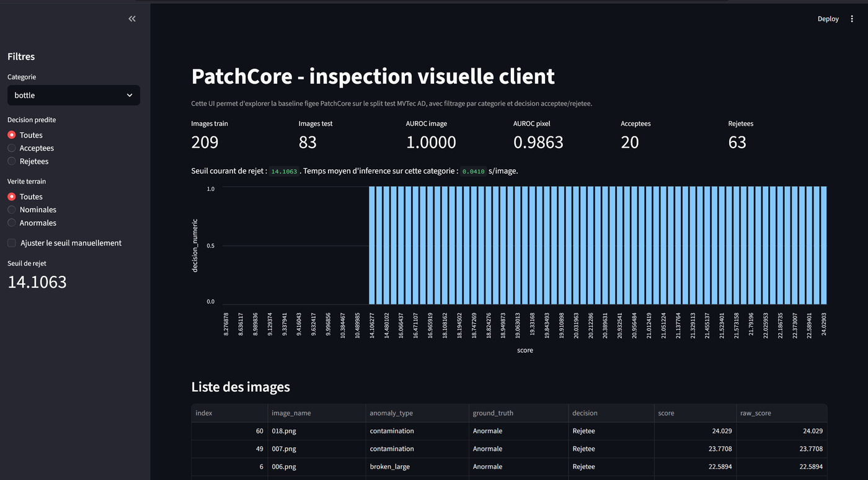Sort table by raw_score column header
The width and height of the screenshot is (868, 480).
point(782,413)
